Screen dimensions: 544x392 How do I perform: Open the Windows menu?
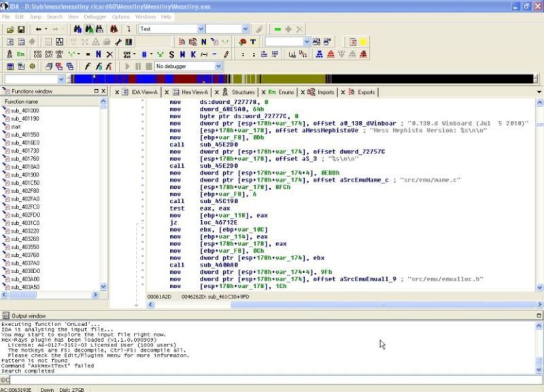pyautogui.click(x=146, y=16)
